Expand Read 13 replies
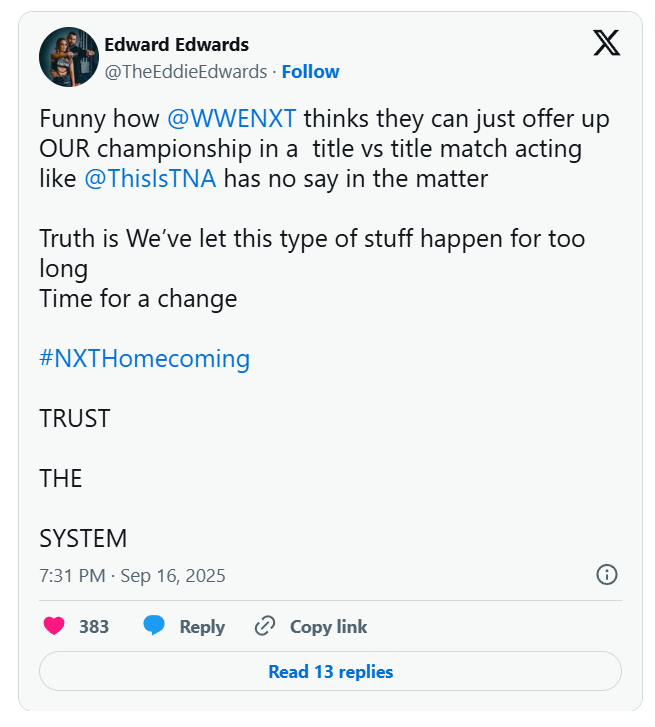The width and height of the screenshot is (655, 727). [330, 672]
